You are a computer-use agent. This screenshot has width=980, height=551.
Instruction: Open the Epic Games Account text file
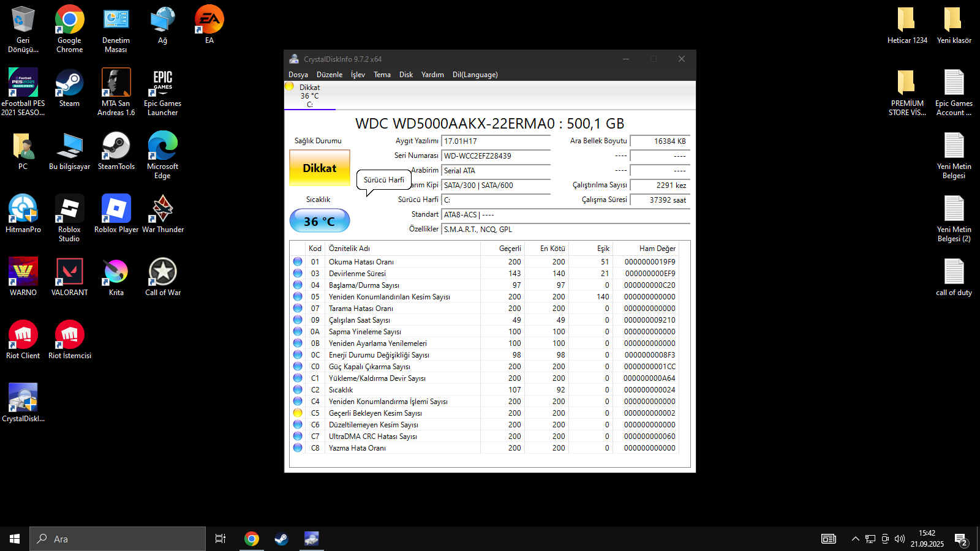954,92
